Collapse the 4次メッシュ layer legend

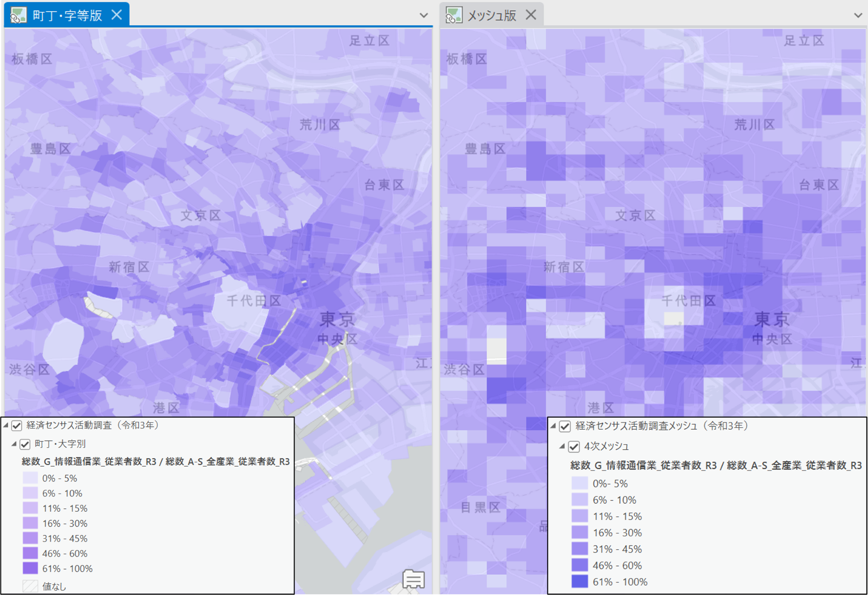[x=562, y=446]
